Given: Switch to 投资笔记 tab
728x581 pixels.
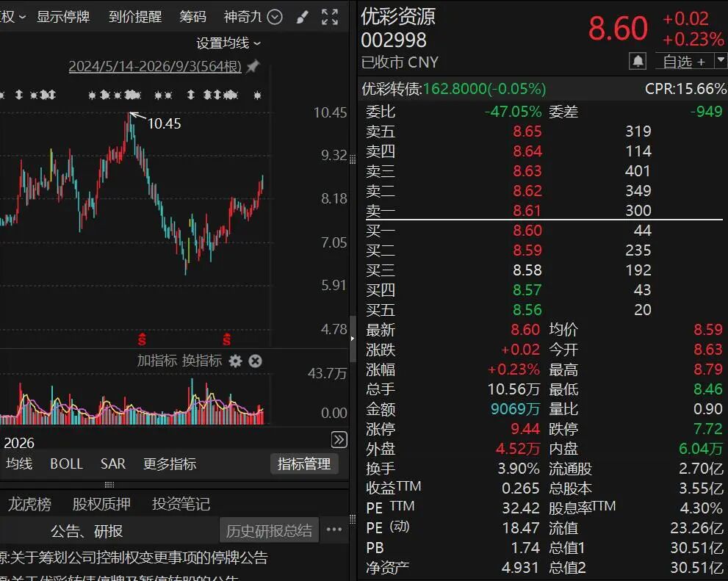Looking at the screenshot, I should point(181,504).
